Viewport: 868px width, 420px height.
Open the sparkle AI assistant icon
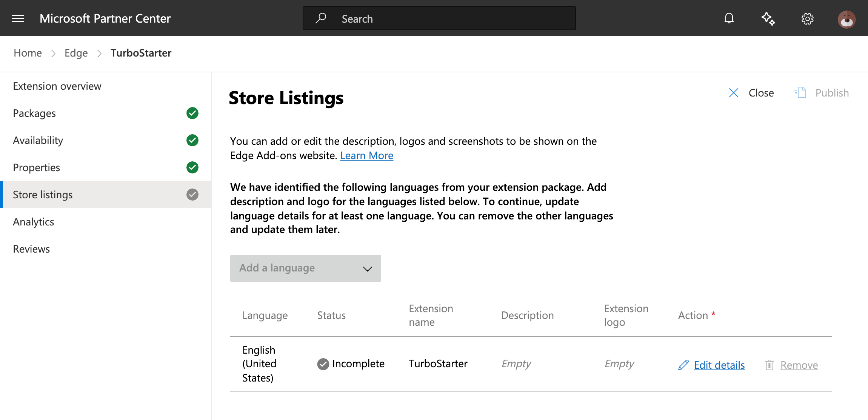coord(768,18)
